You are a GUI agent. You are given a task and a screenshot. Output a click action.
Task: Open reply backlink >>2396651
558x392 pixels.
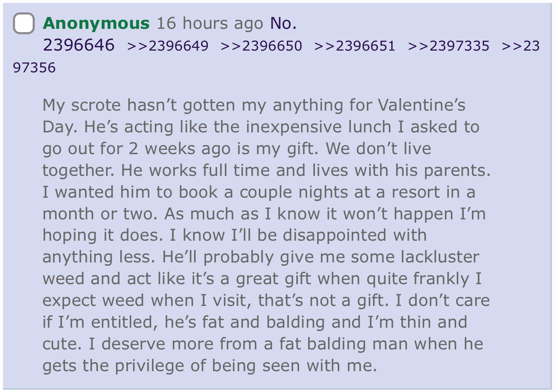[x=355, y=46]
